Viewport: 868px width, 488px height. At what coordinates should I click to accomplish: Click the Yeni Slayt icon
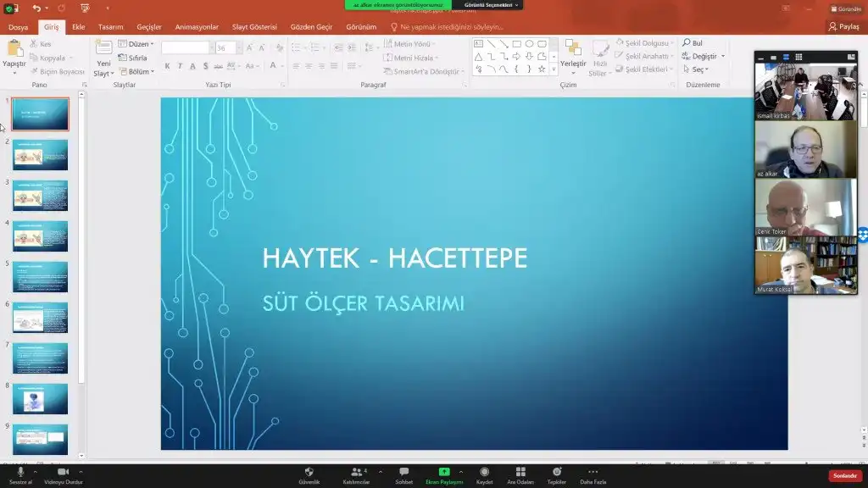(x=103, y=48)
